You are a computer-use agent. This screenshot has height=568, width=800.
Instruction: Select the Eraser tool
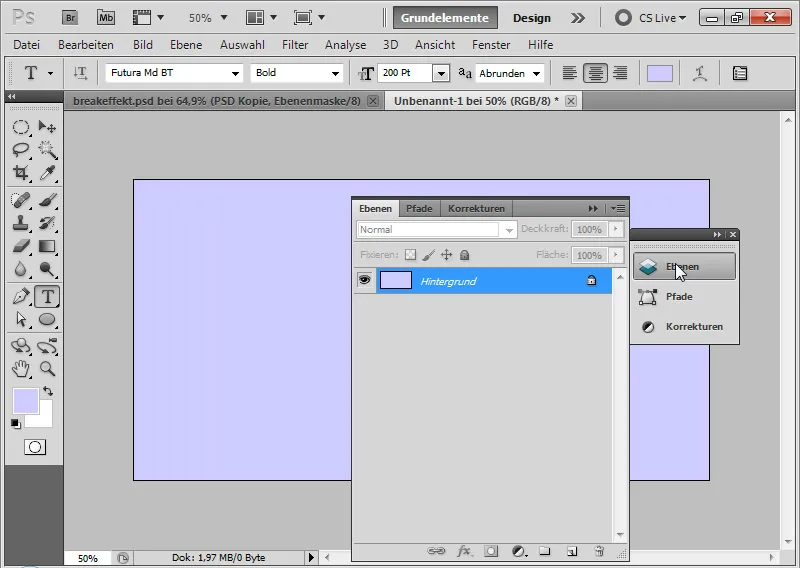[21, 246]
